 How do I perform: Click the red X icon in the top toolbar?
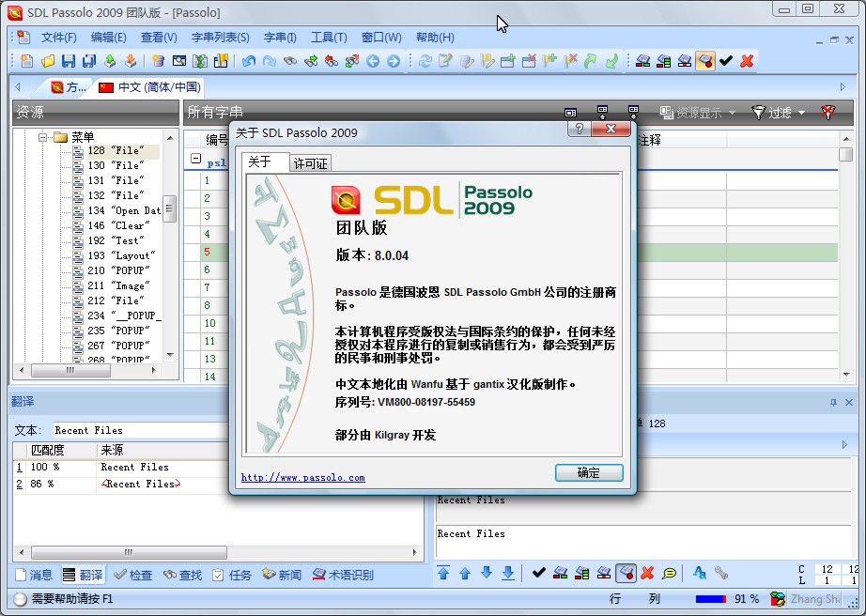(x=747, y=61)
